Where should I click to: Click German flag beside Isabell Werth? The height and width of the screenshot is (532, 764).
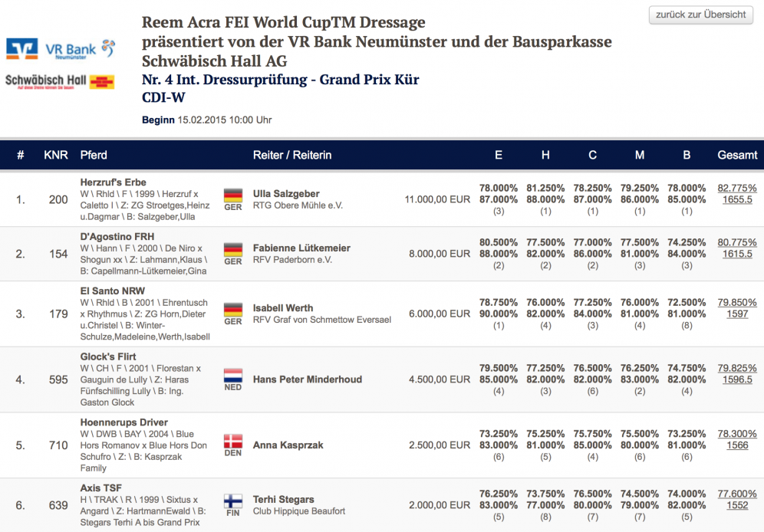click(232, 309)
